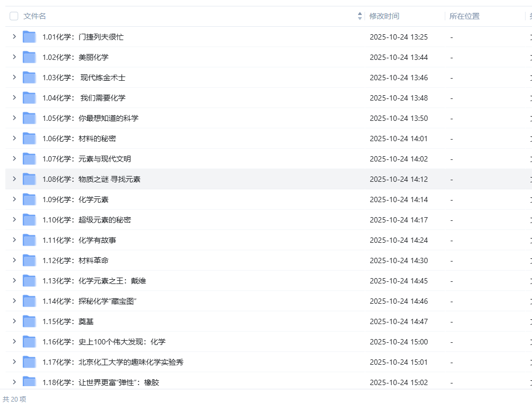Click the folder icon for 1.08化学：物质之谜
This screenshot has height=407, width=532.
coord(29,179)
